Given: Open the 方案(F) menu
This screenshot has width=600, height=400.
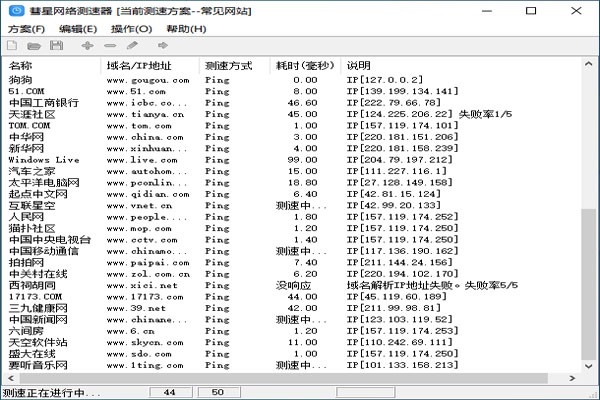Looking at the screenshot, I should coord(26,29).
